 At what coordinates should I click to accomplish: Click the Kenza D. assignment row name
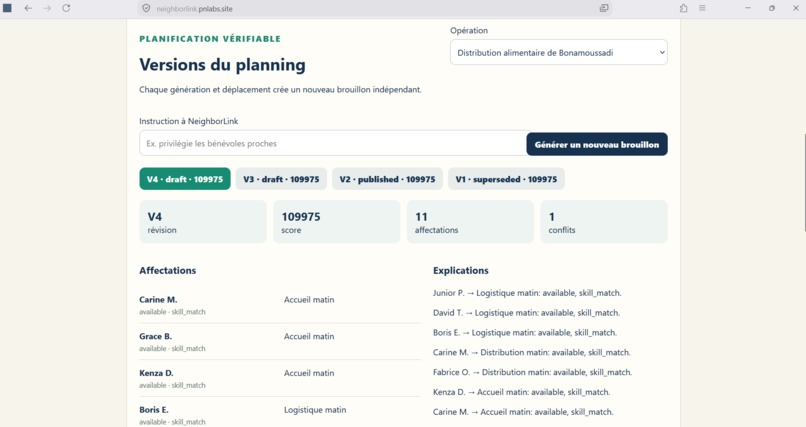(x=156, y=373)
